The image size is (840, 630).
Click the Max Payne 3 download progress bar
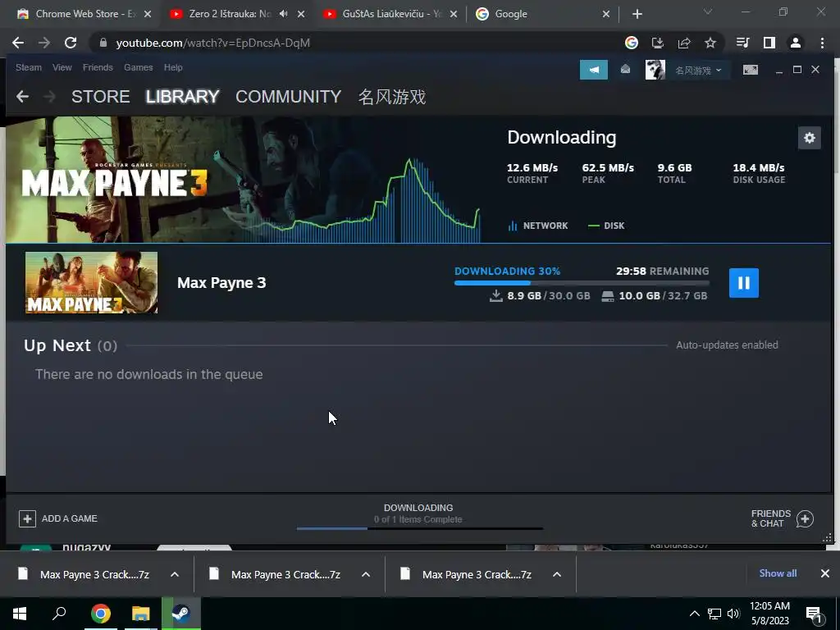pyautogui.click(x=582, y=283)
